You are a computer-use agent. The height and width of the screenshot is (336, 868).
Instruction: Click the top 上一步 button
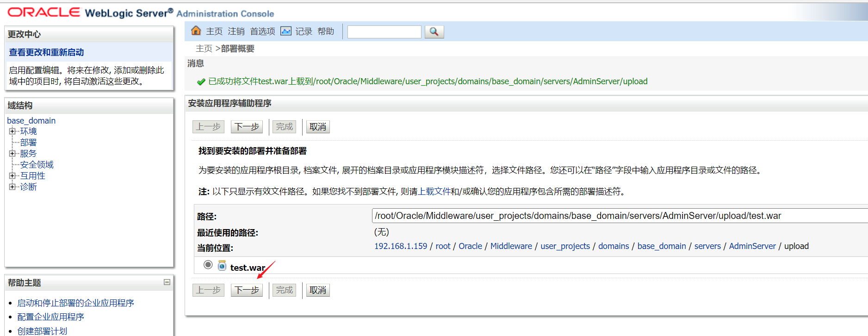pos(208,127)
